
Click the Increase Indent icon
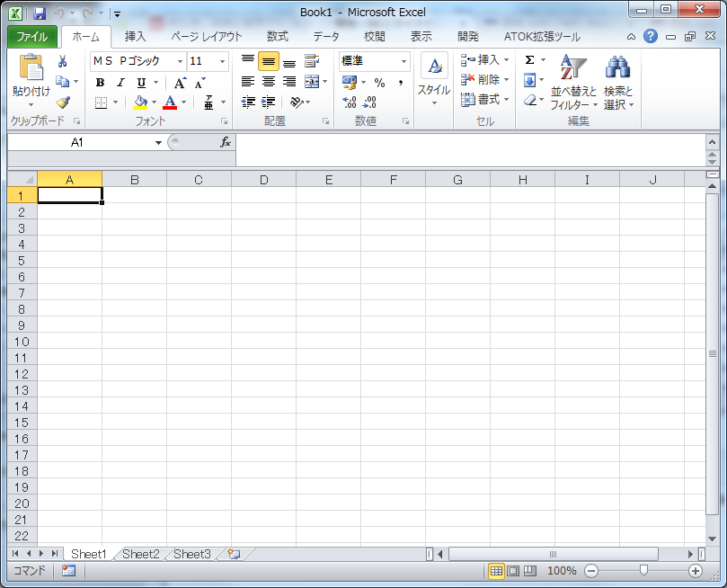coord(269,102)
